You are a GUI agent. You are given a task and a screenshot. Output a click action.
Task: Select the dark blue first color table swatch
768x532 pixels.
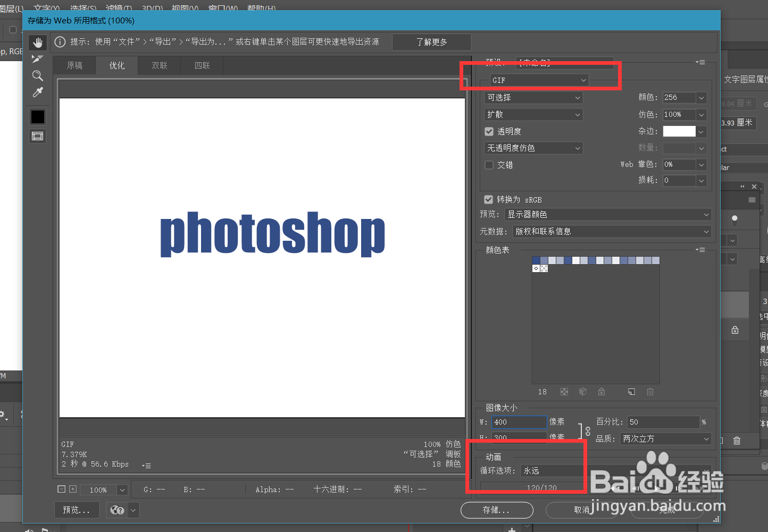tap(536, 260)
